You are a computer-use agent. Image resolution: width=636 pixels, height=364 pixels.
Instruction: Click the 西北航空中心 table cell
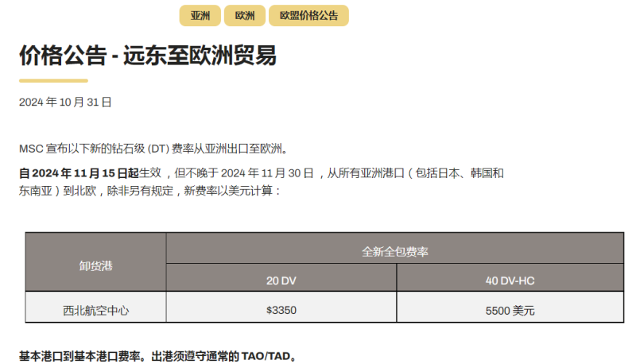[95, 309]
